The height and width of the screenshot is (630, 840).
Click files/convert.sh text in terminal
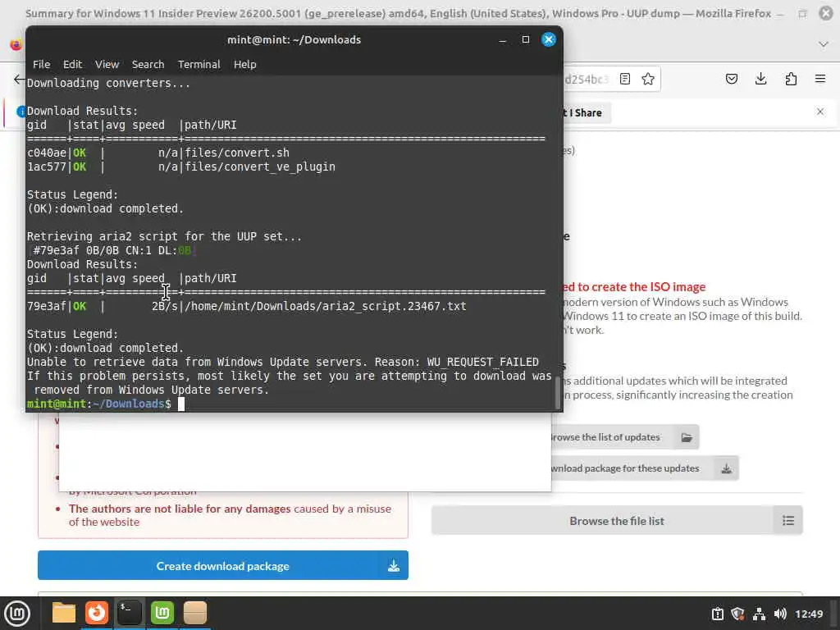point(237,153)
